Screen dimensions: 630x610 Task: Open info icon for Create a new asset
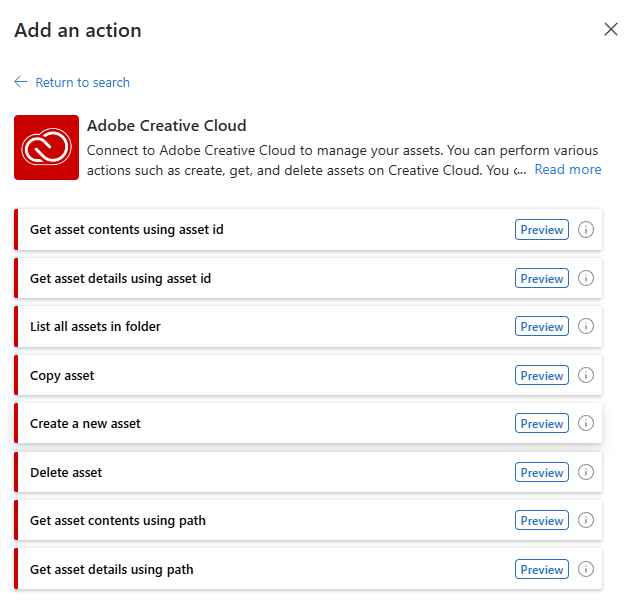pos(585,423)
